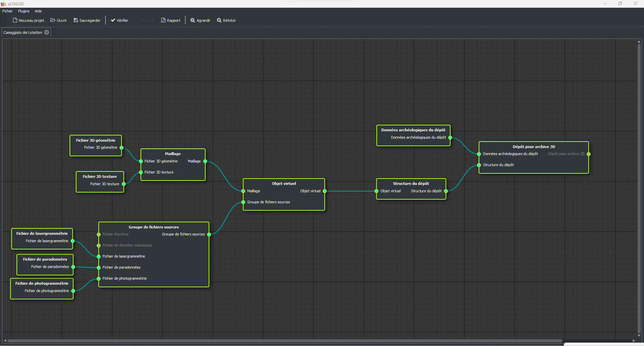
Task: Open a project with Ouvrir
Action: click(53, 20)
